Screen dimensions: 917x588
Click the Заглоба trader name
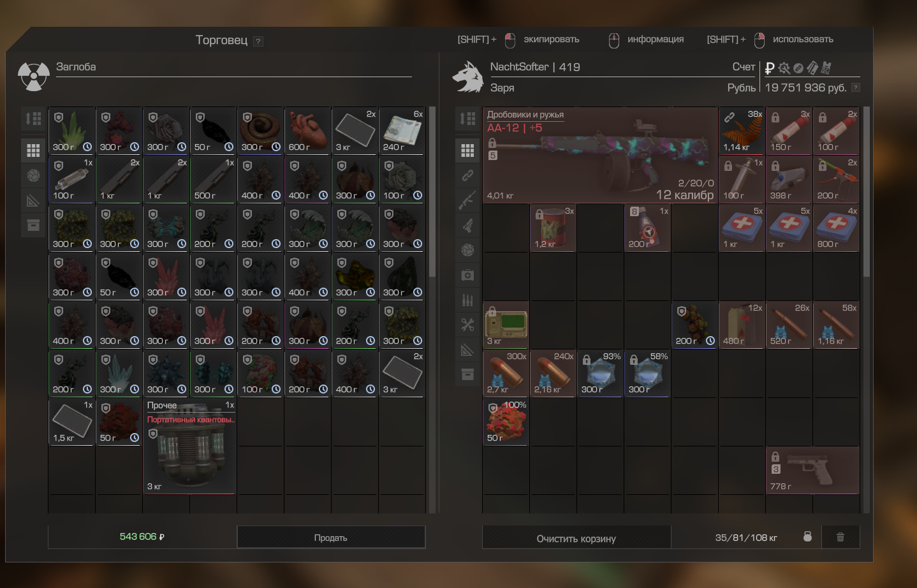tap(76, 67)
